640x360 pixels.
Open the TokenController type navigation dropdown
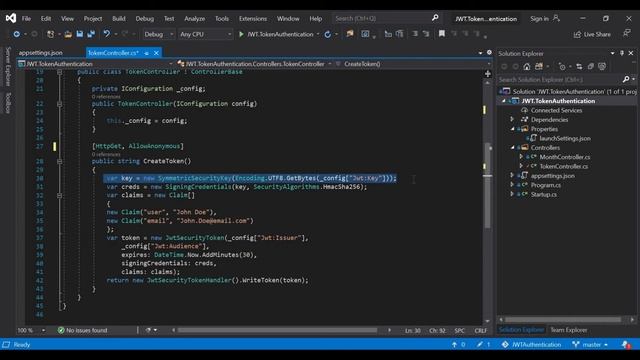pyautogui.click(x=254, y=64)
